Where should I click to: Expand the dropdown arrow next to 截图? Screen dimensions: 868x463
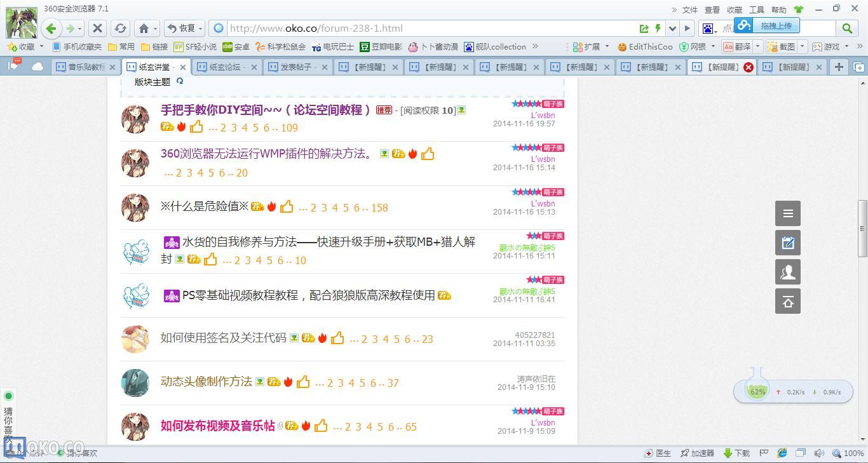(x=802, y=46)
